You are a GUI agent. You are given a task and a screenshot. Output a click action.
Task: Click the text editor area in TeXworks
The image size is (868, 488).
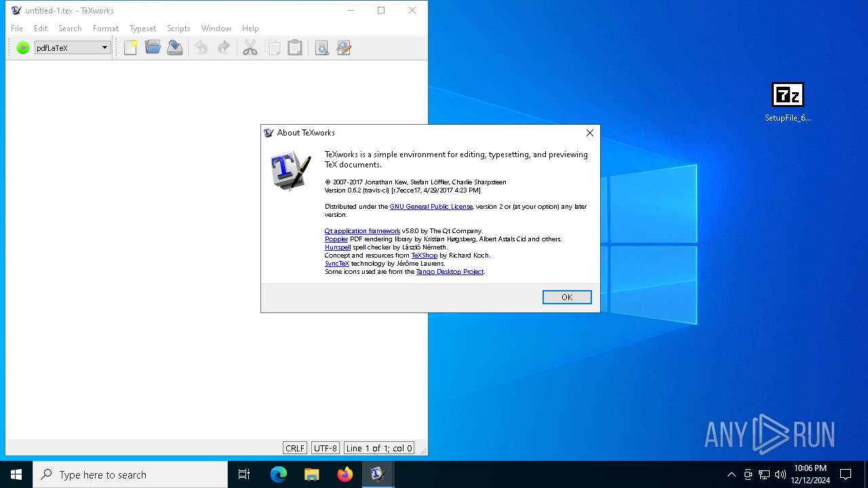click(x=216, y=251)
